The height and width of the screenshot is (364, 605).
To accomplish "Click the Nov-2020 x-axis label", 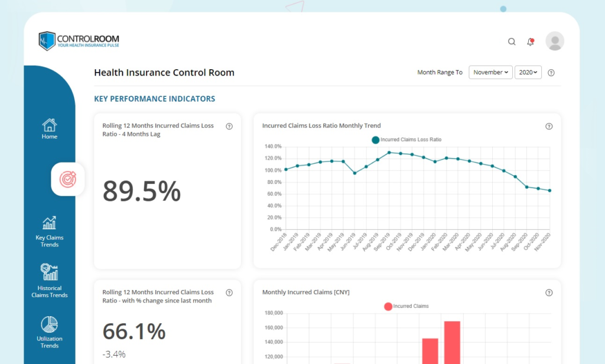I will pyautogui.click(x=542, y=242).
